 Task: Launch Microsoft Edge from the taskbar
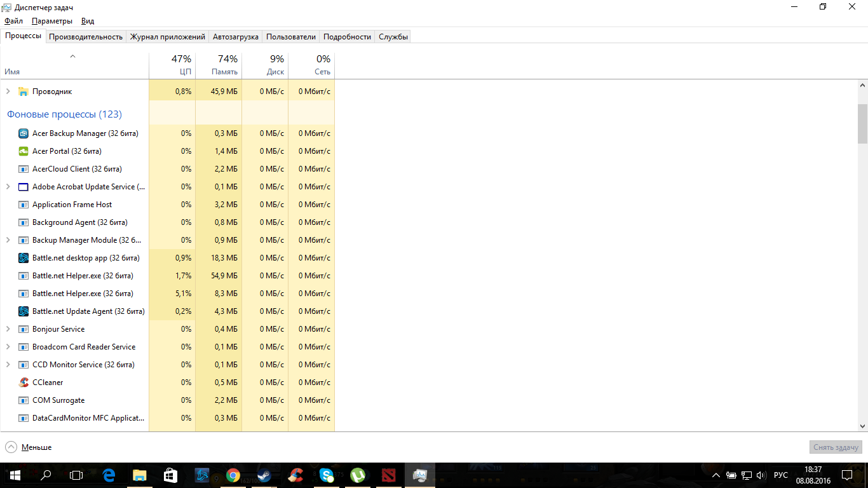click(109, 475)
